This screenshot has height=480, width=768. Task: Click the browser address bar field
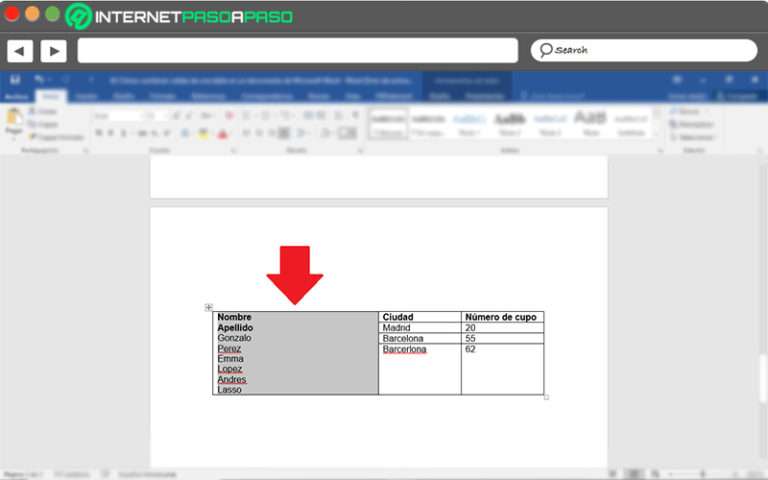pyautogui.click(x=298, y=50)
